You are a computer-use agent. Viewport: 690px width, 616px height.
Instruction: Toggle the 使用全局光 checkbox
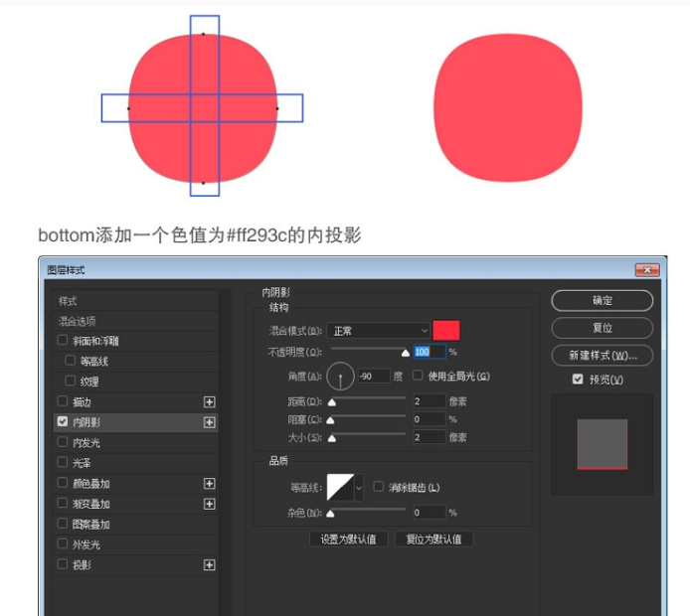pos(418,377)
